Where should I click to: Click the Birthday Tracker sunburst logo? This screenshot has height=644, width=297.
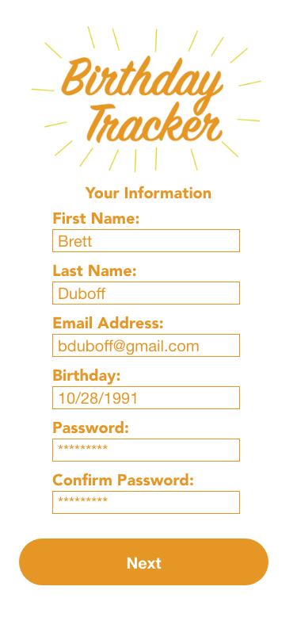pyautogui.click(x=146, y=99)
